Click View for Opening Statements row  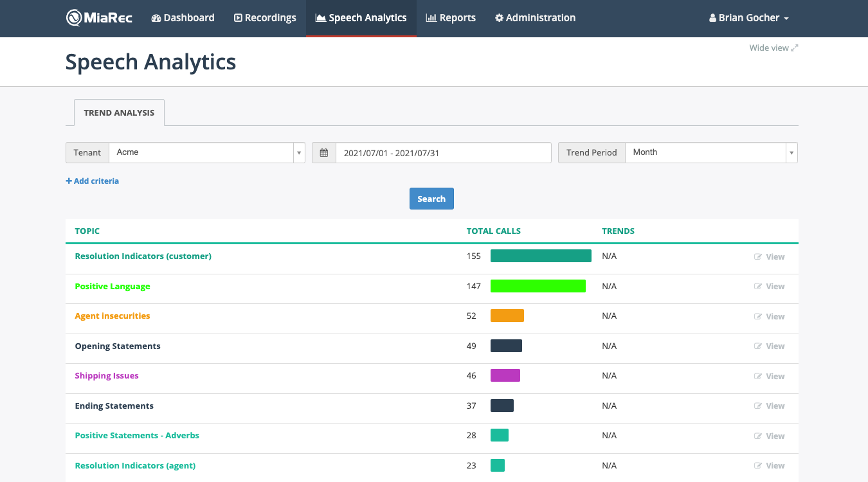point(770,346)
